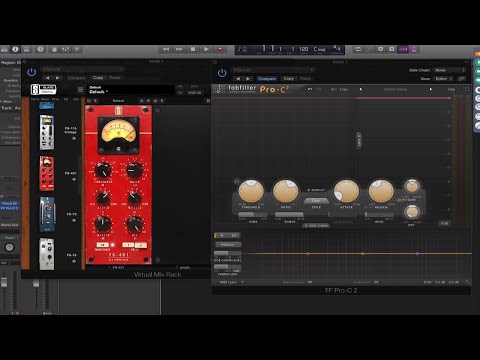Click the Smart Controls dial icon
This screenshot has height=360, width=480.
[x=54, y=50]
